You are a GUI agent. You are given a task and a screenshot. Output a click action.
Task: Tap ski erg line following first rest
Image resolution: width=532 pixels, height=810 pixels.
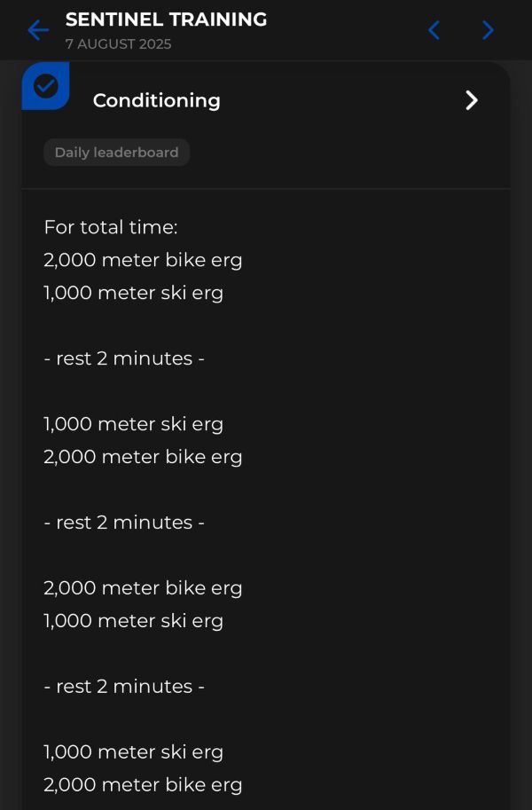[x=133, y=424]
